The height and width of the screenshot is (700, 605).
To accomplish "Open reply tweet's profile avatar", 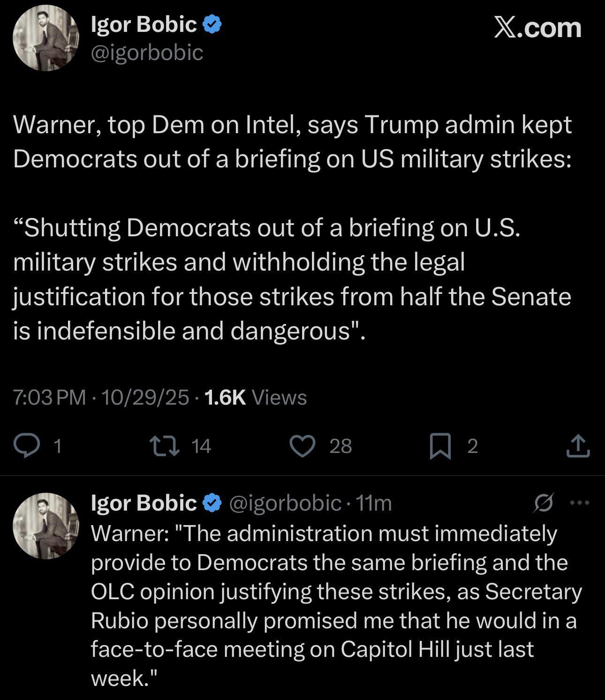I will point(45,526).
